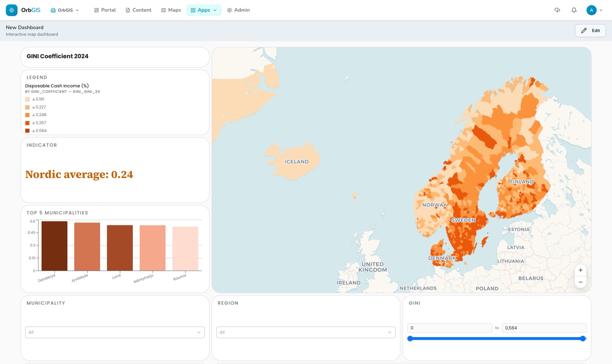Viewport: 612px width, 364px height.
Task: Click the ≥ 0.181 legend swatch
Action: (x=27, y=99)
